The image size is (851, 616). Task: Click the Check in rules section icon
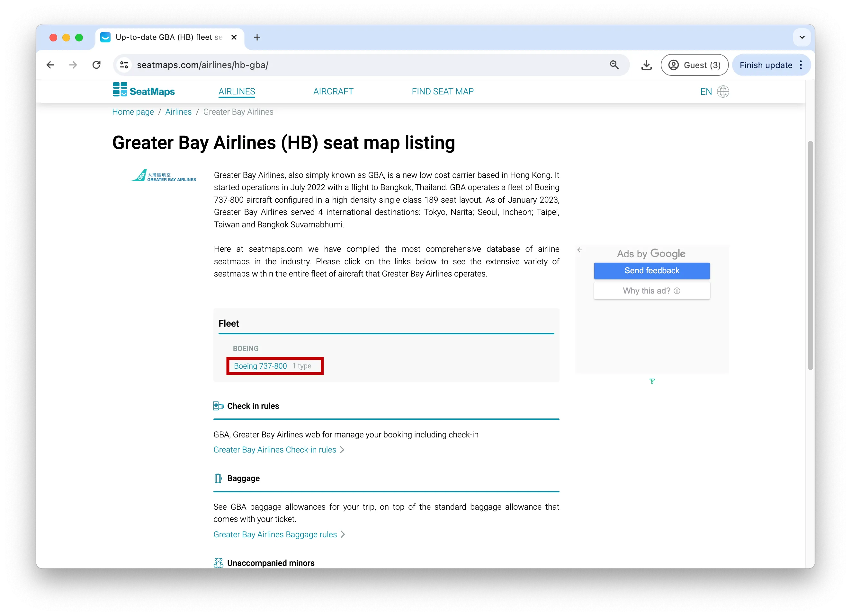pos(218,406)
